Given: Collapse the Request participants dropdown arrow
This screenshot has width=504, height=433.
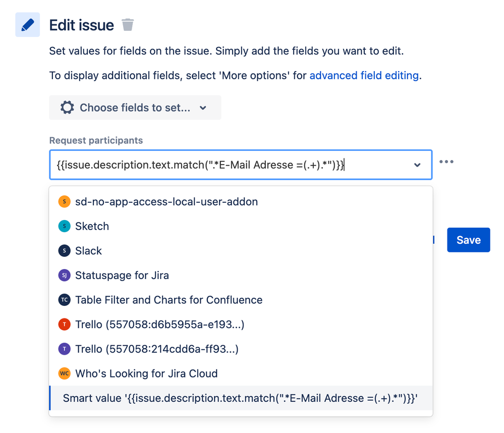Looking at the screenshot, I should (x=417, y=165).
